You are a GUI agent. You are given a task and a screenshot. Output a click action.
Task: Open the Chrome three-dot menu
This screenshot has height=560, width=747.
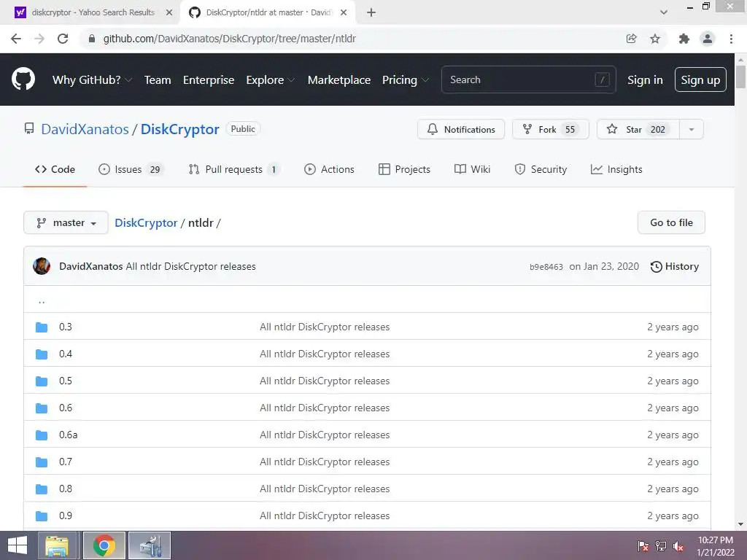pyautogui.click(x=731, y=39)
